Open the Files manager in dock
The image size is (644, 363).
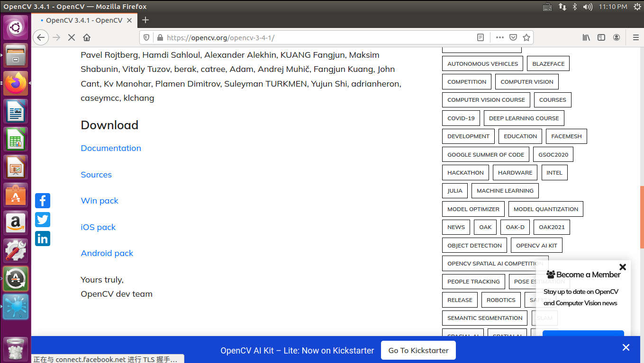[x=16, y=55]
